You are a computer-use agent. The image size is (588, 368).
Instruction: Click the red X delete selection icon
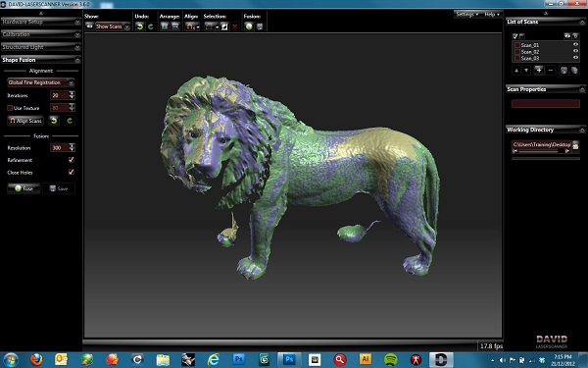click(x=235, y=26)
